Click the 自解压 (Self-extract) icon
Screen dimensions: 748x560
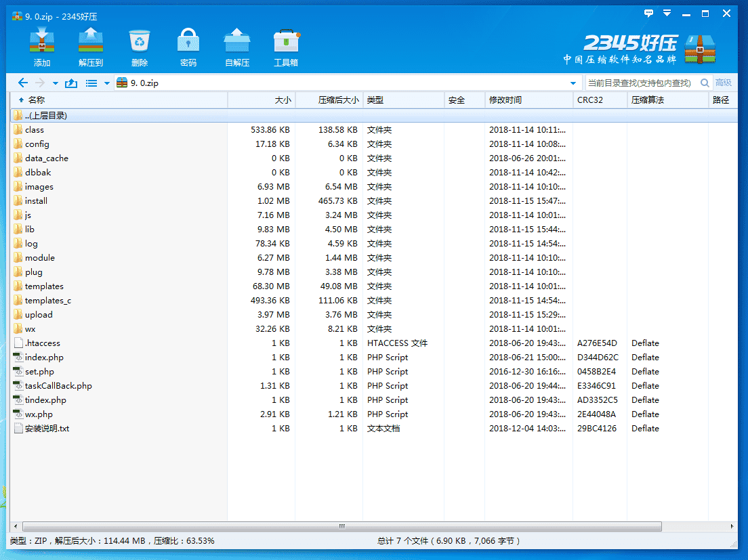(x=237, y=42)
